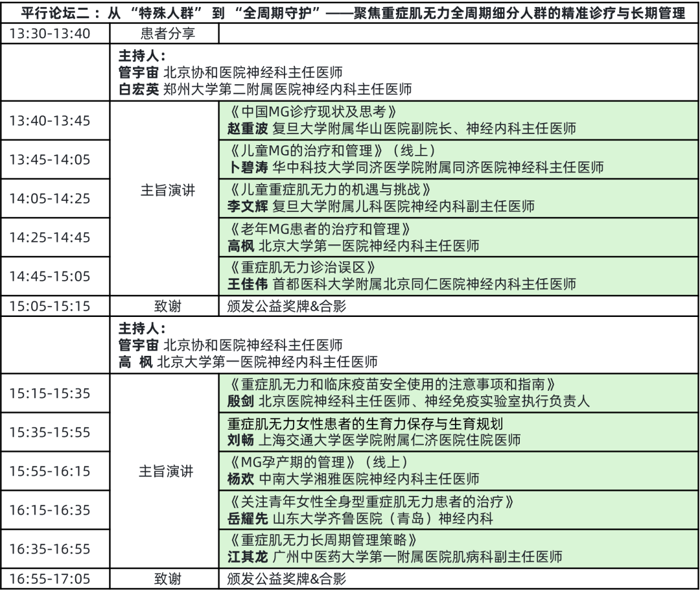The image size is (700, 595).
Task: Click speaker line 高枫 北京大学第一医院神经内科主任医师
Action: [x=353, y=246]
